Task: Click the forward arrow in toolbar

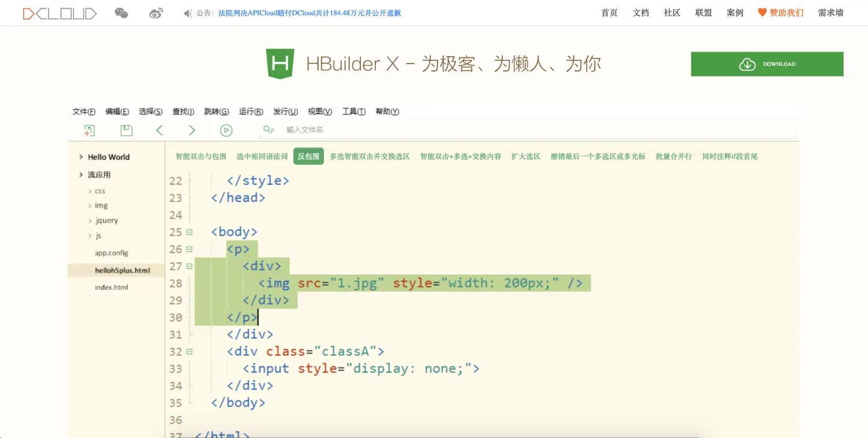Action: coord(192,130)
